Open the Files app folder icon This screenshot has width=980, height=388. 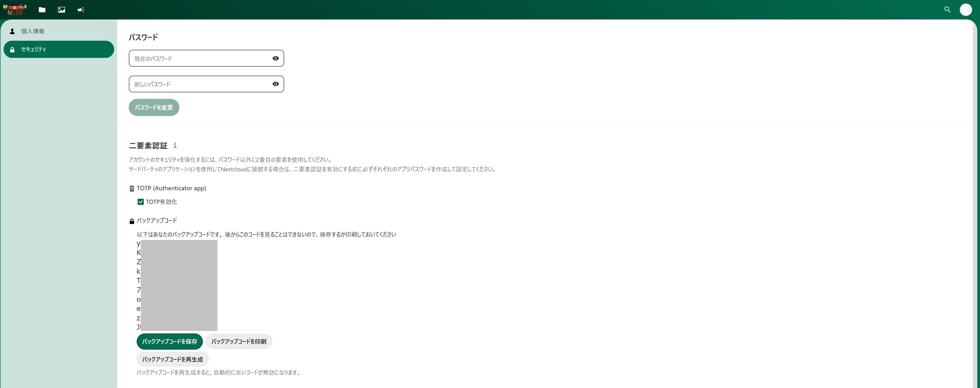tap(42, 10)
